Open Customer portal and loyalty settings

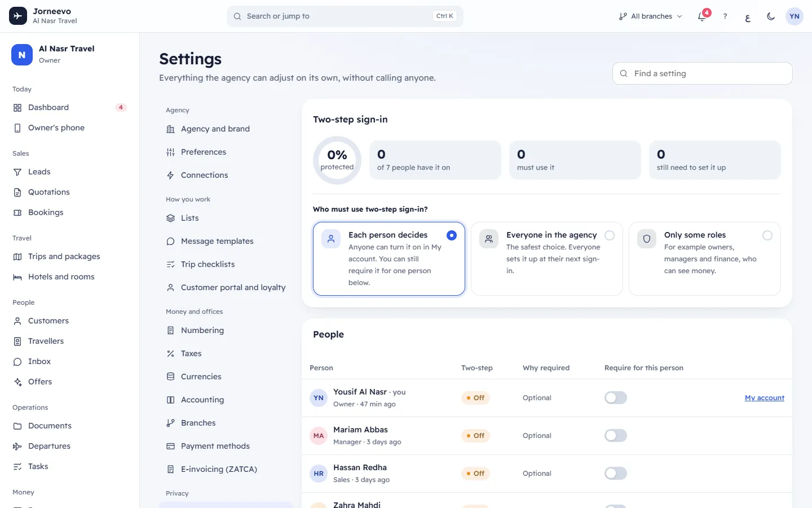point(226,287)
